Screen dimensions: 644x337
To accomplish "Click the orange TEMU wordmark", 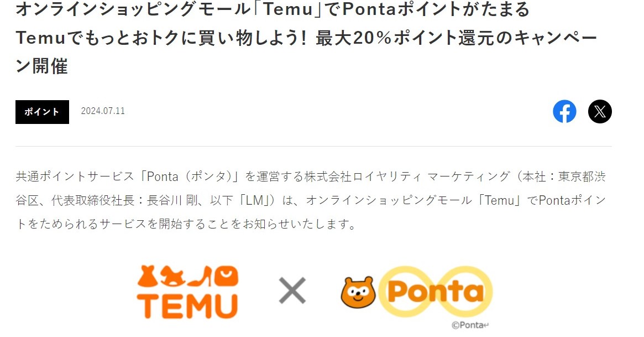I will (188, 306).
